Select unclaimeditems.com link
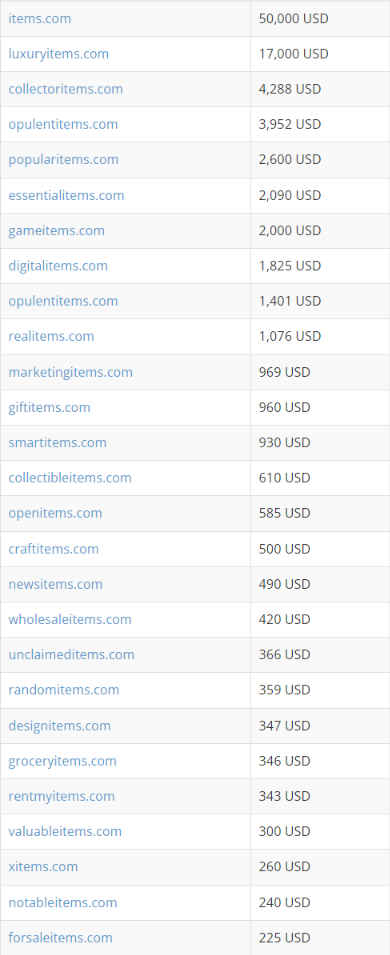 pyautogui.click(x=71, y=655)
